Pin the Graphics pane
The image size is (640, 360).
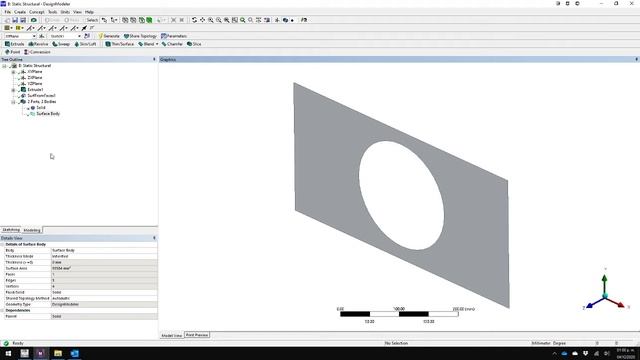(x=636, y=60)
